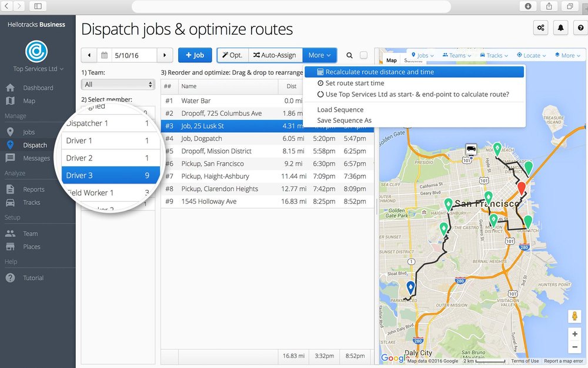Open the calendar icon beside the date

click(x=105, y=55)
